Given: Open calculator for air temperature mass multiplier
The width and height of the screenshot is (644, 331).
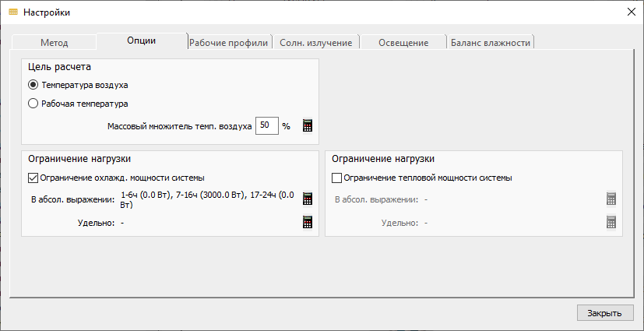Looking at the screenshot, I should [308, 125].
